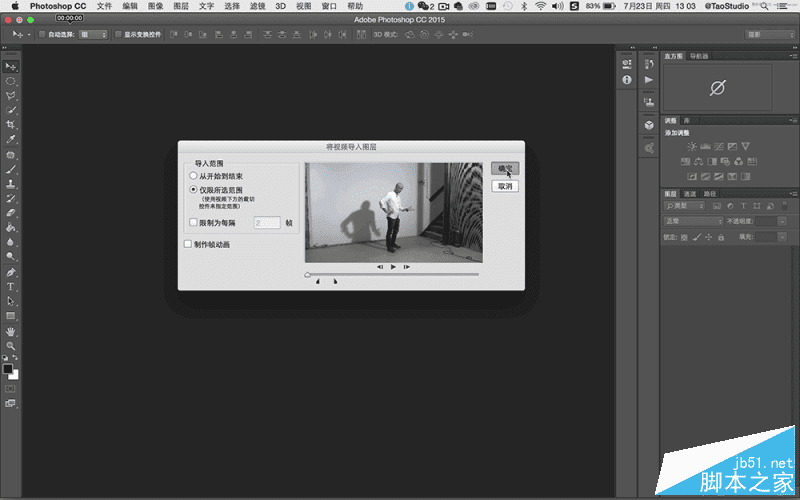This screenshot has width=800, height=500.
Task: Select the Horizontal Type tool
Action: click(11, 286)
